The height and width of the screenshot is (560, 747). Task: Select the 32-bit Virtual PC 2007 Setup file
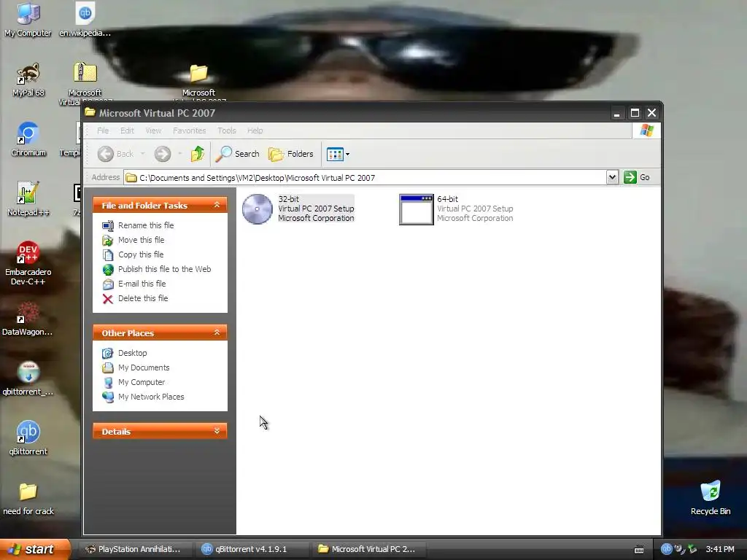pos(298,209)
